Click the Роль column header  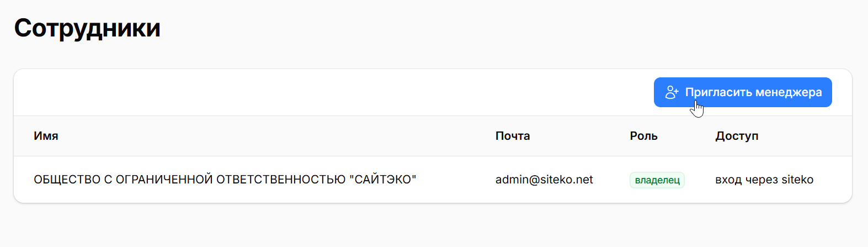(x=644, y=136)
